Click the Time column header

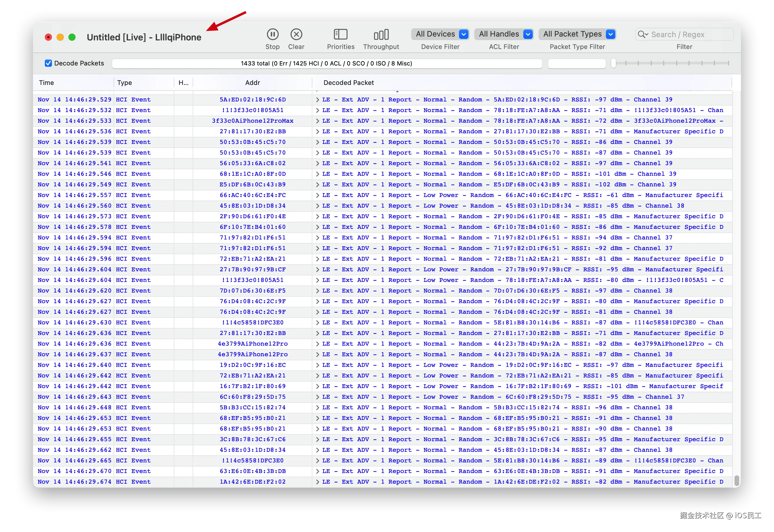tap(46, 83)
